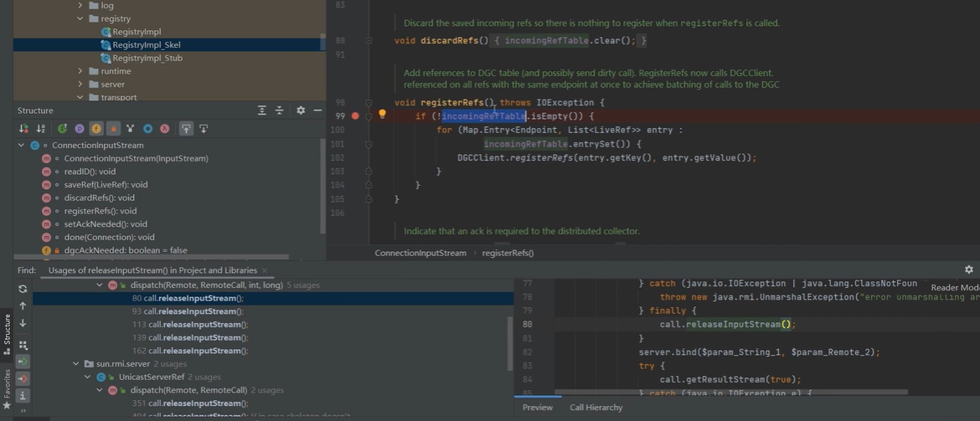The height and width of the screenshot is (421, 980).
Task: Collapse the ConnectionInputStream class node
Action: pyautogui.click(x=22, y=146)
